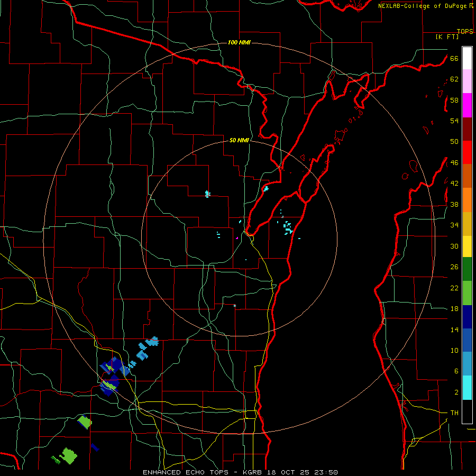This screenshot has height=476, width=476.
Task: Click the dark red 50-54 kft swatch
Action: point(467,130)
